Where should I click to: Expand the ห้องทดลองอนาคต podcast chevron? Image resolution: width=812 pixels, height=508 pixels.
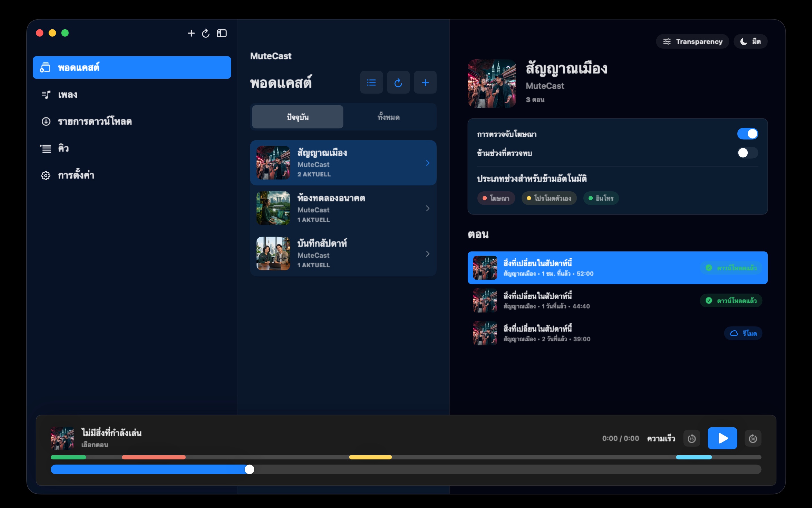pyautogui.click(x=428, y=208)
